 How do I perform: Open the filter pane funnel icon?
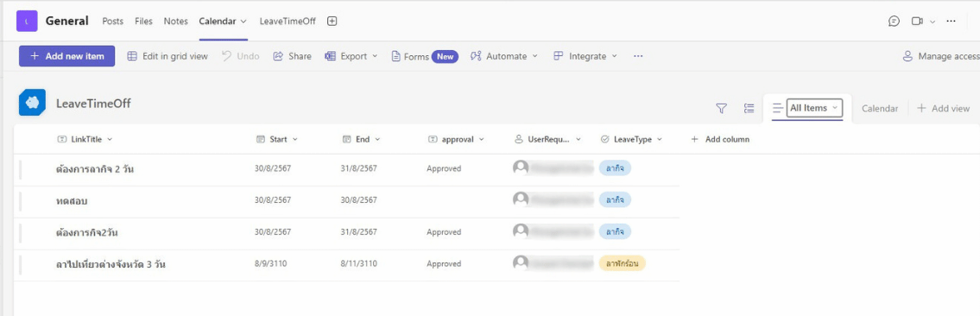click(x=721, y=109)
